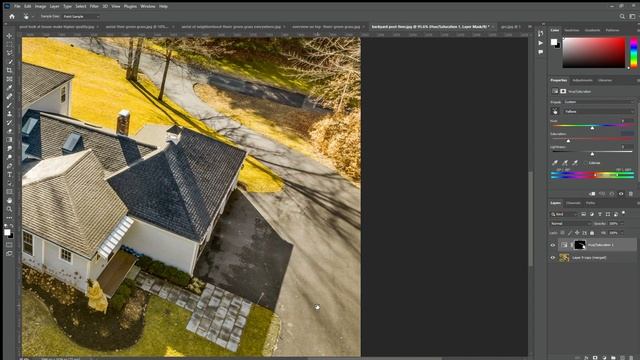Click the Layer 0 copy (merged) thumbnail
The image size is (640, 360).
(x=564, y=258)
